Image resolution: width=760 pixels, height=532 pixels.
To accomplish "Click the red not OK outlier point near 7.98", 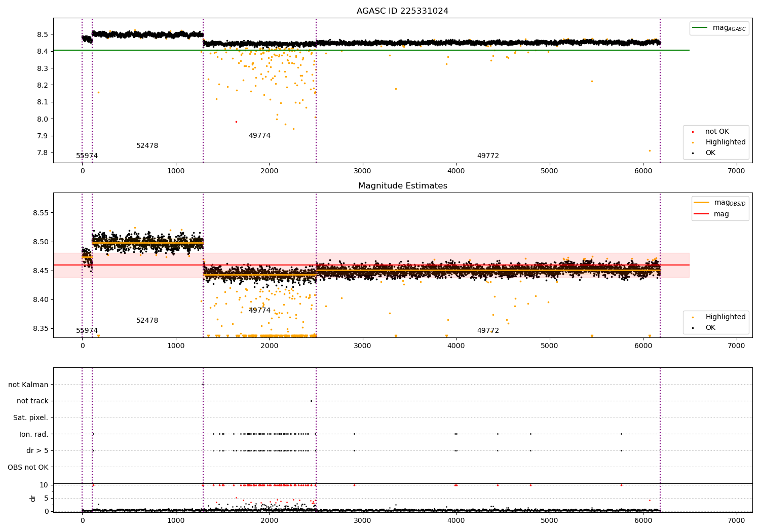I will click(236, 122).
